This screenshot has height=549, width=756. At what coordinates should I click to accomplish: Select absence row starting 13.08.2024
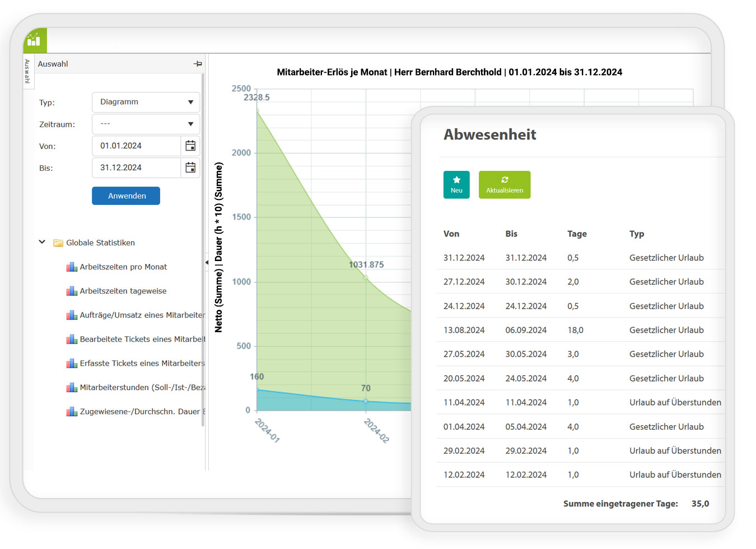tap(581, 330)
